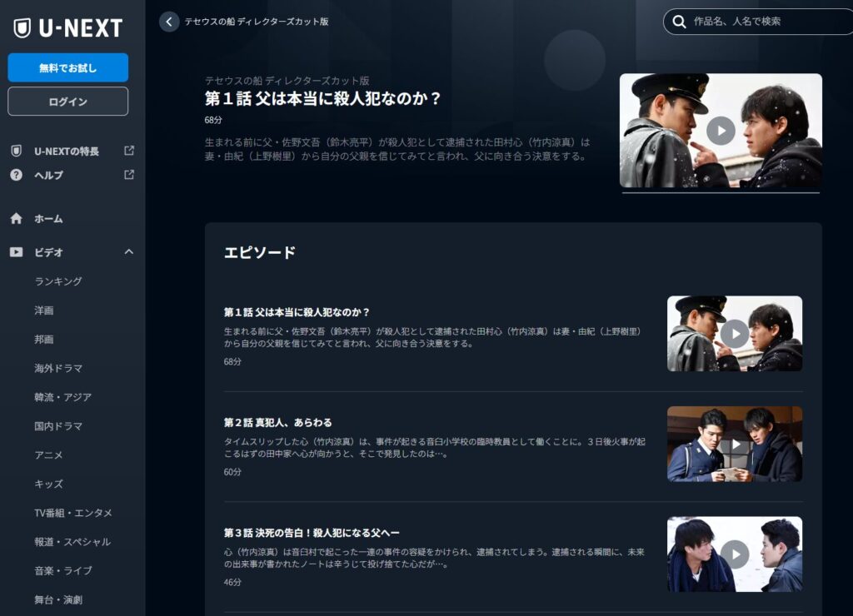
Task: Play the main episode 1 hero video
Action: (x=721, y=131)
